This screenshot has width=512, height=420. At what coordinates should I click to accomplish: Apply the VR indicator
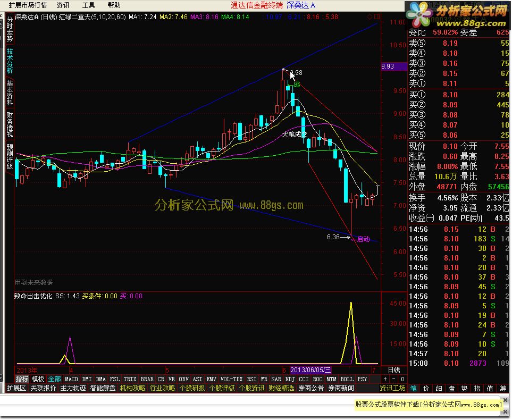coord(171,379)
